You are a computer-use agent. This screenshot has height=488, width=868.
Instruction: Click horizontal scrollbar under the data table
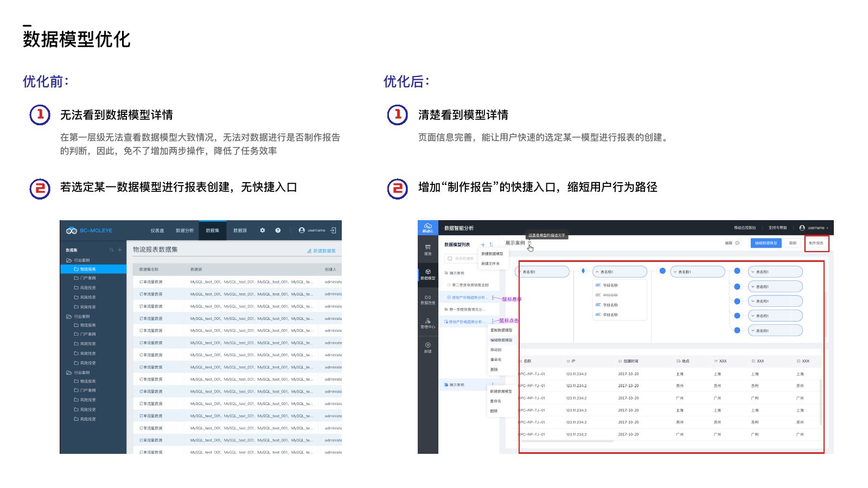tap(567, 441)
